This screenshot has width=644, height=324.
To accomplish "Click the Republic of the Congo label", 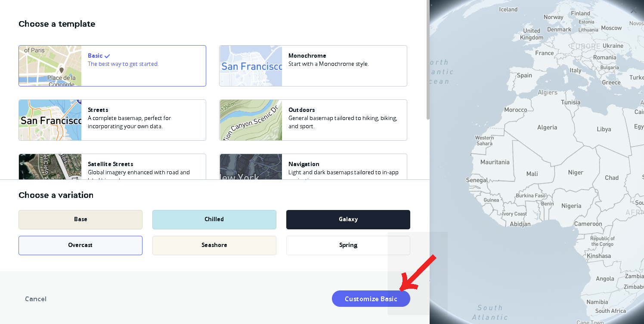I will pyautogui.click(x=602, y=241).
